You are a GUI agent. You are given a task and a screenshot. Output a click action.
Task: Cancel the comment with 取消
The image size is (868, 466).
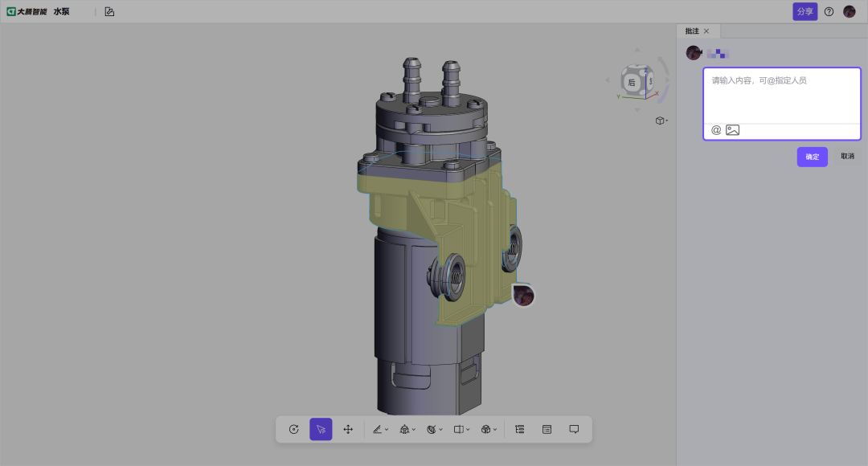pyautogui.click(x=848, y=157)
